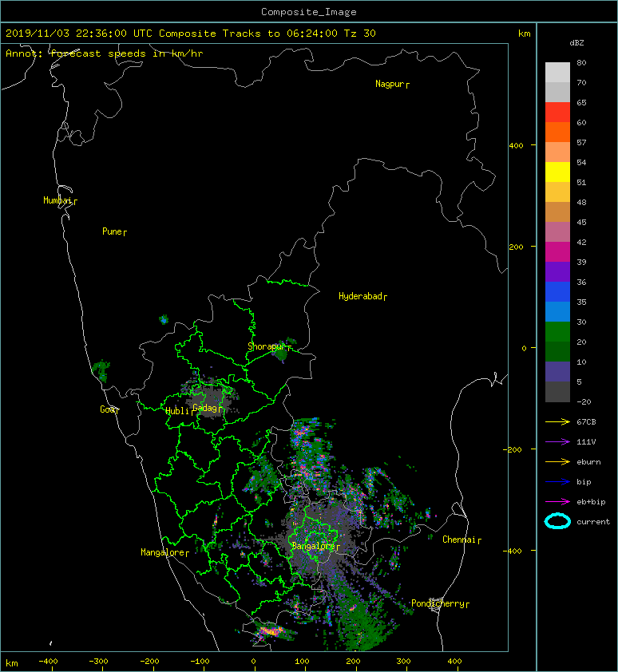Click the Hyderabad city label
The image size is (618, 672).
(x=360, y=296)
